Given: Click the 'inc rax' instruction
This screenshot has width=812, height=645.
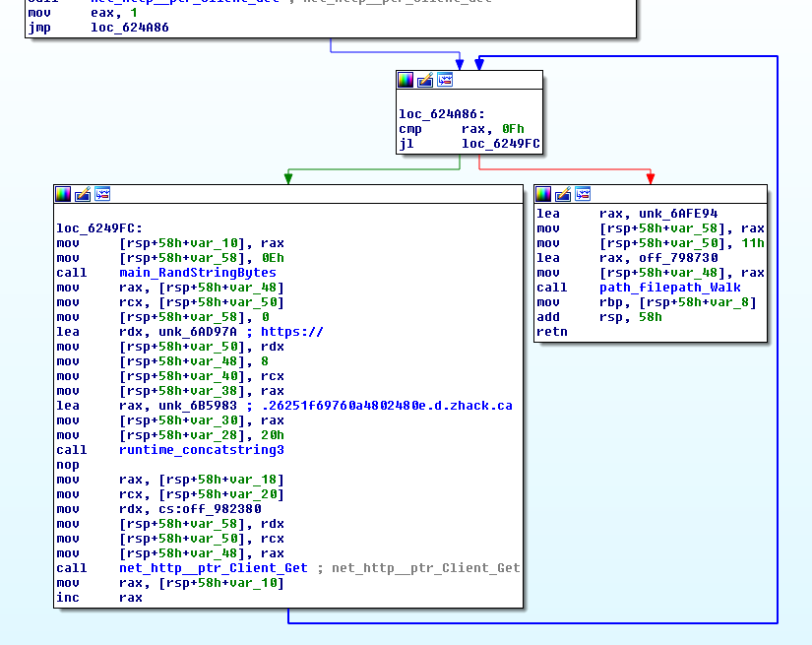Looking at the screenshot, I should pos(99,598).
